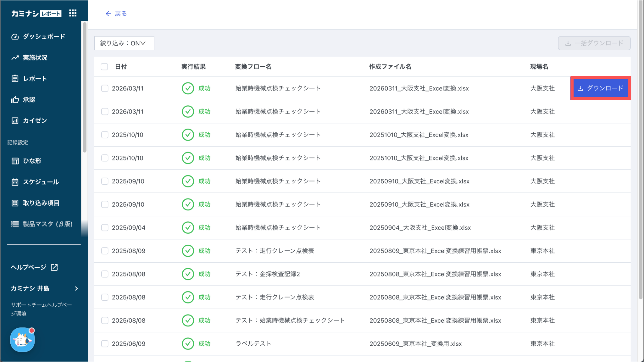This screenshot has width=644, height=362.
Task: Open 製品マスタ (β版) in the sidebar menu
Action: click(x=47, y=224)
